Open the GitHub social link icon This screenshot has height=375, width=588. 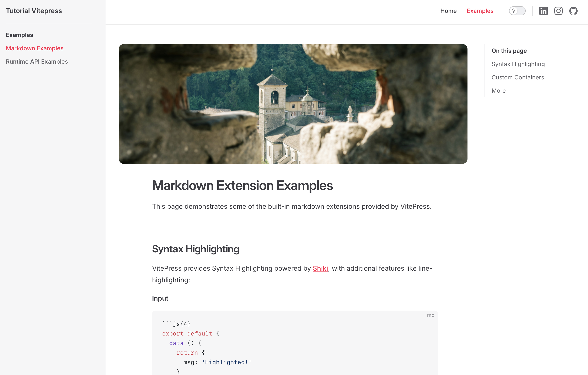click(573, 11)
